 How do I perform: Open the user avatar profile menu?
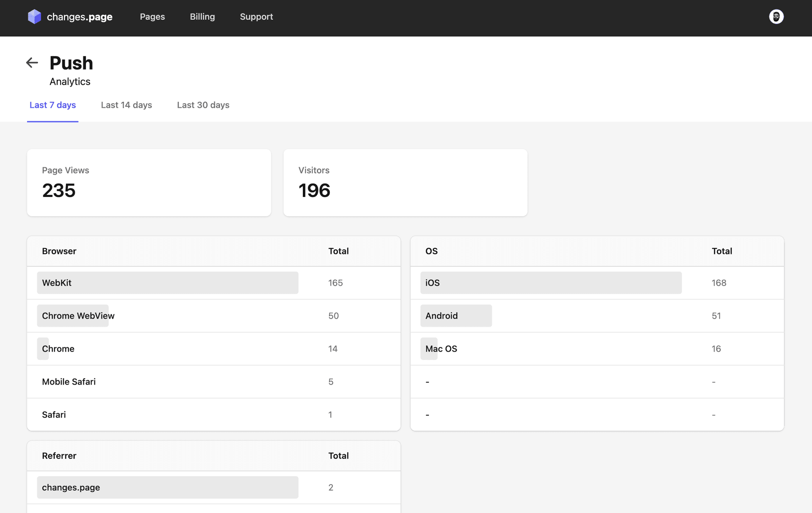click(776, 17)
